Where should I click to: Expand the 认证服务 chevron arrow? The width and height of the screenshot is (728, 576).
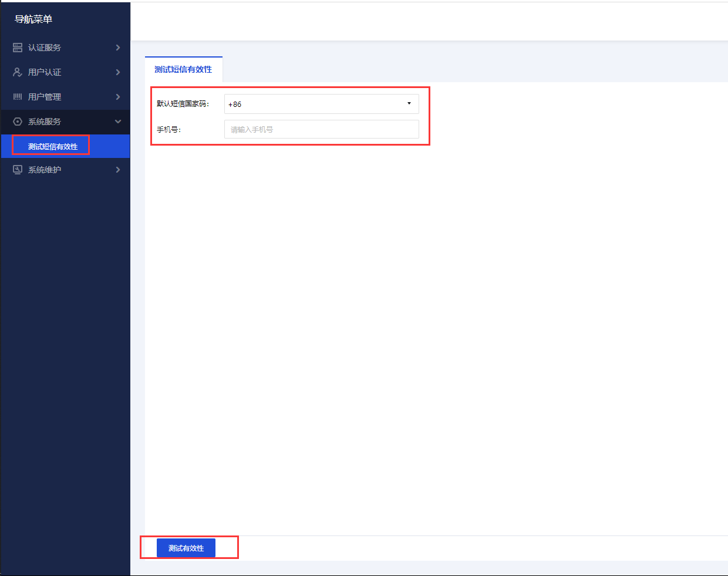118,48
